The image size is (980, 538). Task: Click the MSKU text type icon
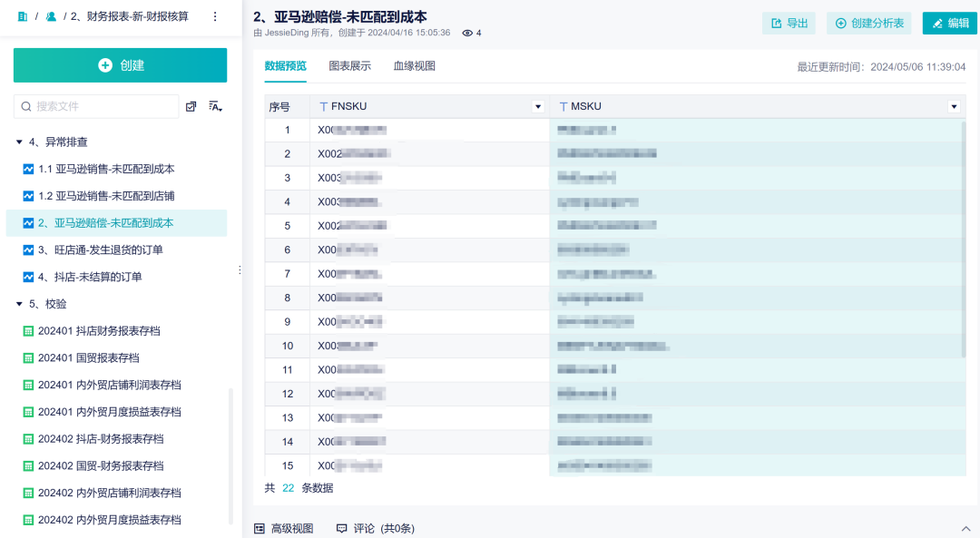(563, 107)
